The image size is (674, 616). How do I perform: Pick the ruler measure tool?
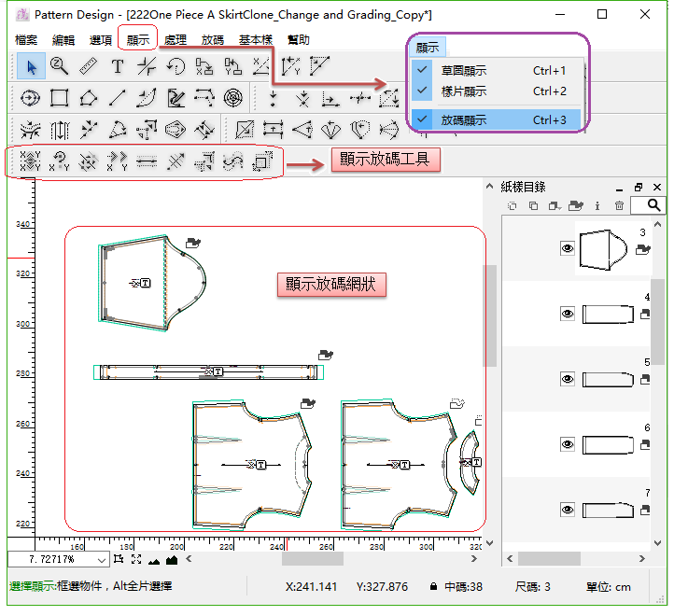click(x=88, y=66)
